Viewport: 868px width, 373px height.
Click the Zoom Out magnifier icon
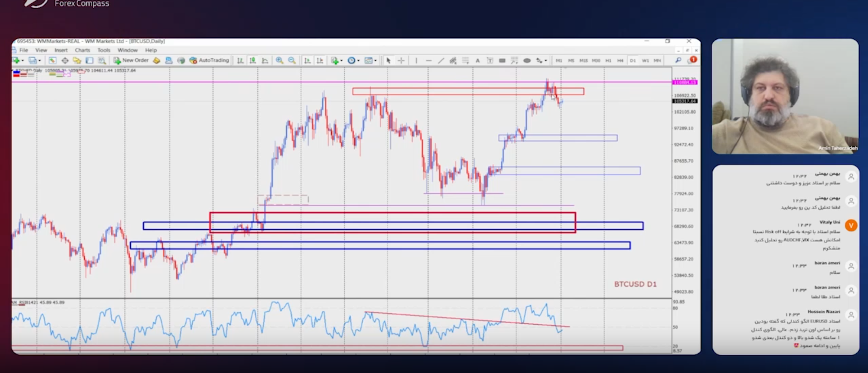[x=292, y=61]
